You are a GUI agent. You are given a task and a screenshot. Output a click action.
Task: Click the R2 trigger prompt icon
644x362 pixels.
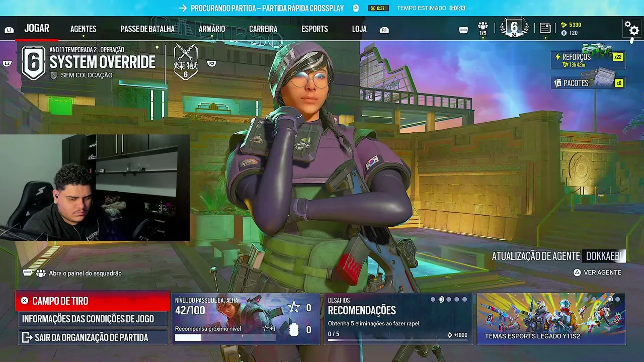click(212, 63)
